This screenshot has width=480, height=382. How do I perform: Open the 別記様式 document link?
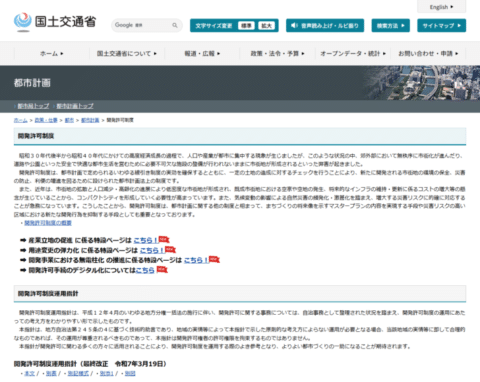[78, 373]
